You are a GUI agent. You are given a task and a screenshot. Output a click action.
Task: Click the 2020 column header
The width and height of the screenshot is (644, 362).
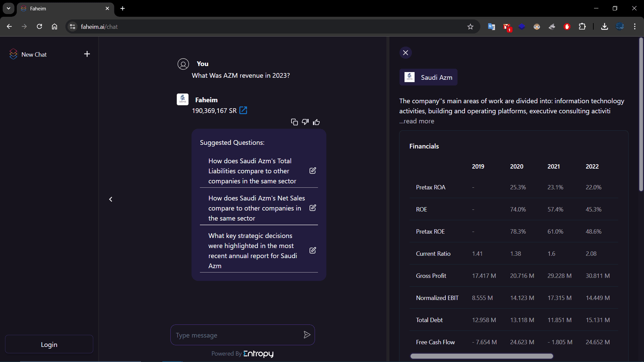pos(517,167)
